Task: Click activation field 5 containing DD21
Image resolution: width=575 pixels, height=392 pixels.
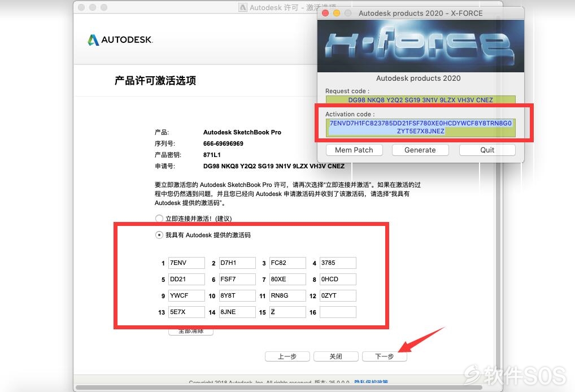Action: click(186, 279)
